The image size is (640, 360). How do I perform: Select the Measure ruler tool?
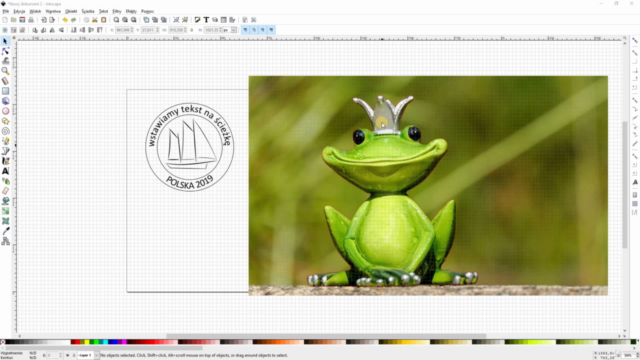click(5, 81)
